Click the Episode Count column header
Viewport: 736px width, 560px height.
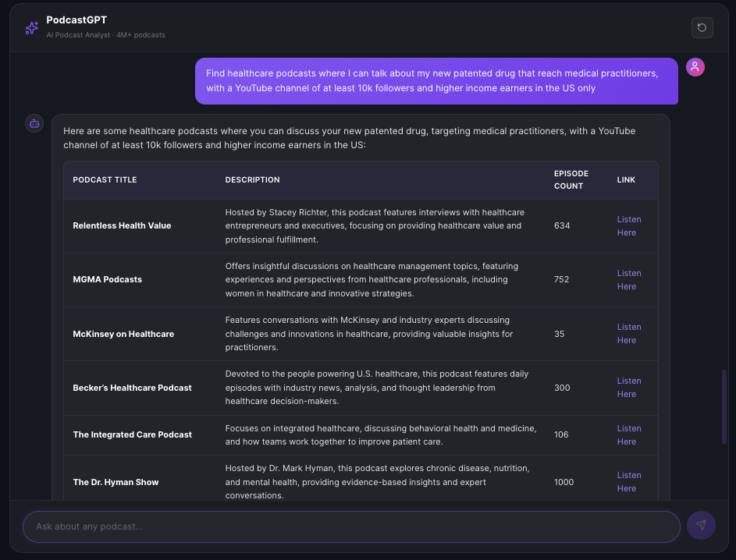[571, 180]
